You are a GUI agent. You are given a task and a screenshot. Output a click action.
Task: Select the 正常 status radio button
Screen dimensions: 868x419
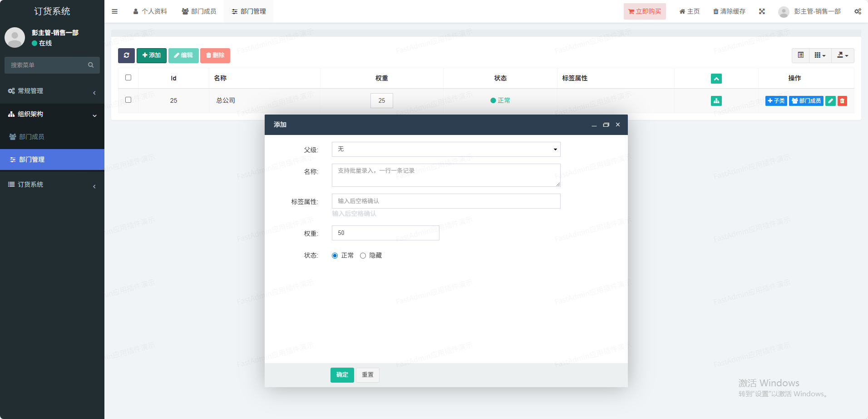pos(335,256)
